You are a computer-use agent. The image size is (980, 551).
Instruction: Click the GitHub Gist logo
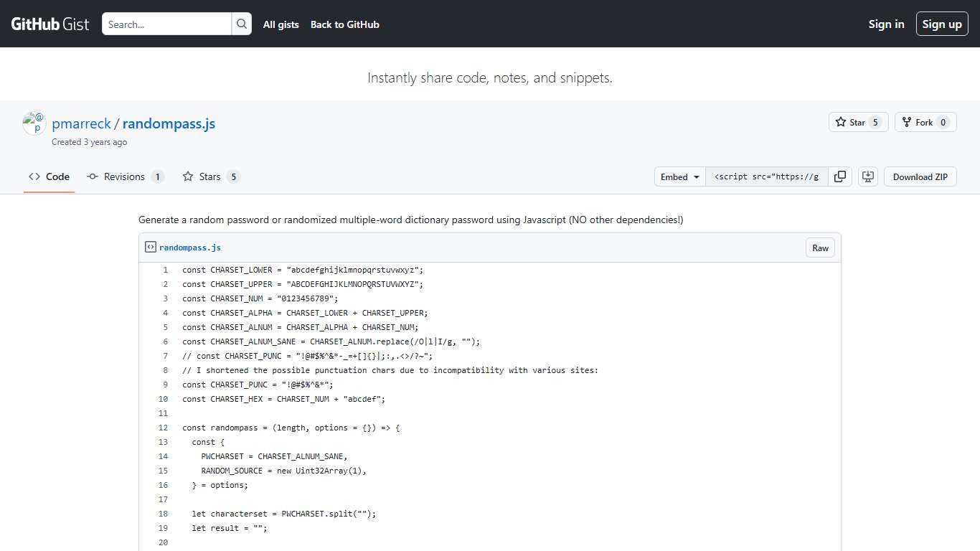49,23
